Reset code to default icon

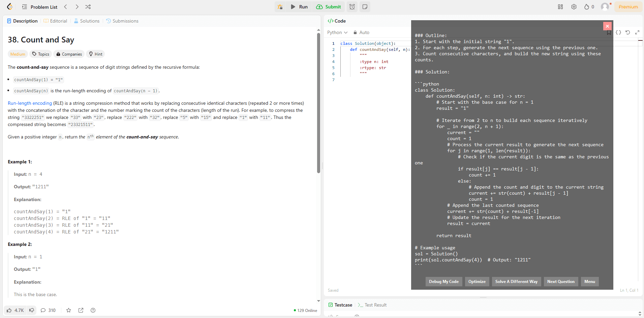click(628, 32)
